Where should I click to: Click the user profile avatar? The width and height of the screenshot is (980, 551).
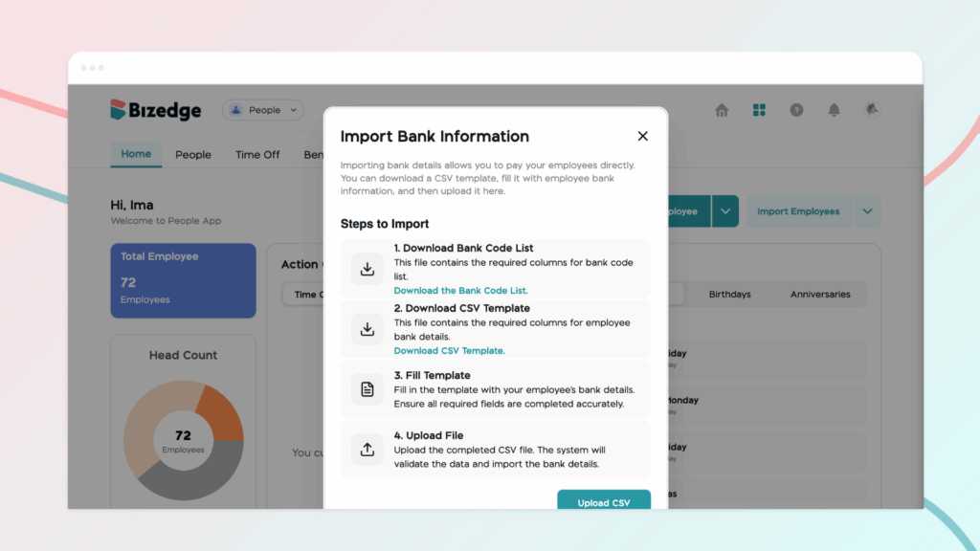coord(871,110)
